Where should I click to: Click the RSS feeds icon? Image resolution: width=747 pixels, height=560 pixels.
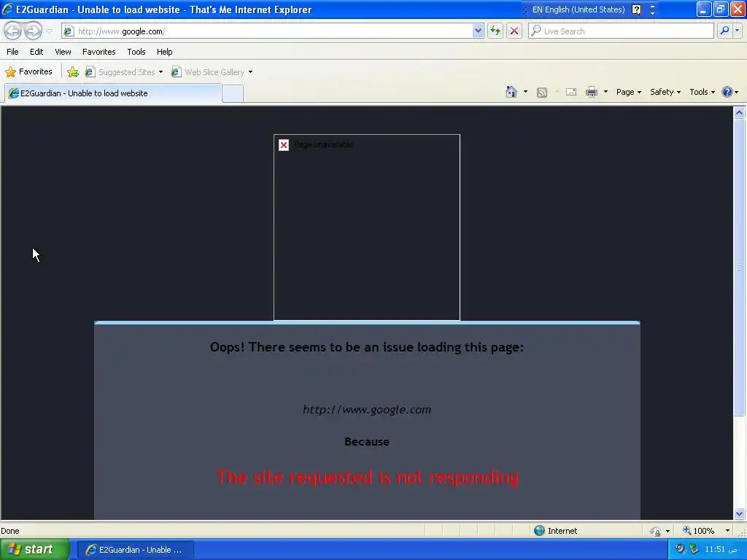(x=542, y=93)
